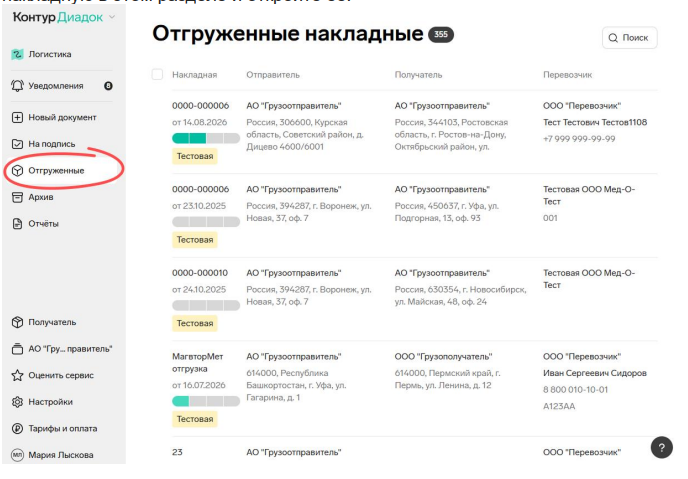Viewport: 688px width, 479px height.
Task: Click the Отгруженные box icon
Action: [17, 171]
